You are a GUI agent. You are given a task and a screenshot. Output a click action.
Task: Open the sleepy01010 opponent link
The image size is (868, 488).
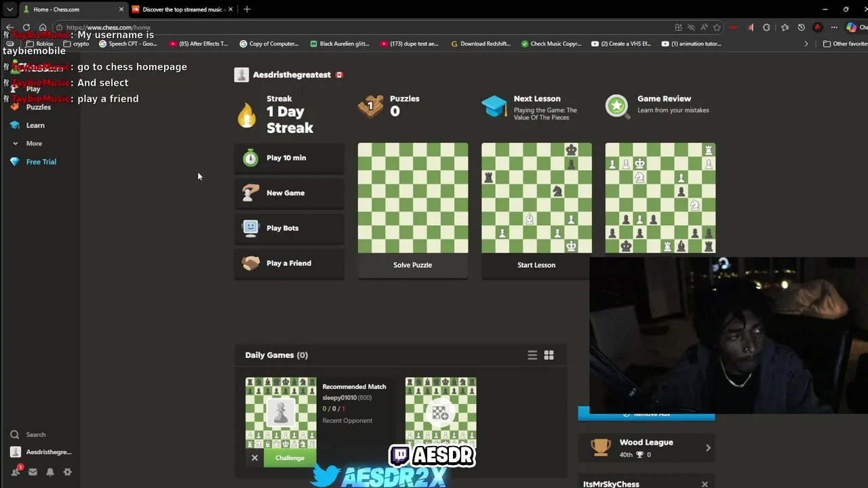pos(340,398)
